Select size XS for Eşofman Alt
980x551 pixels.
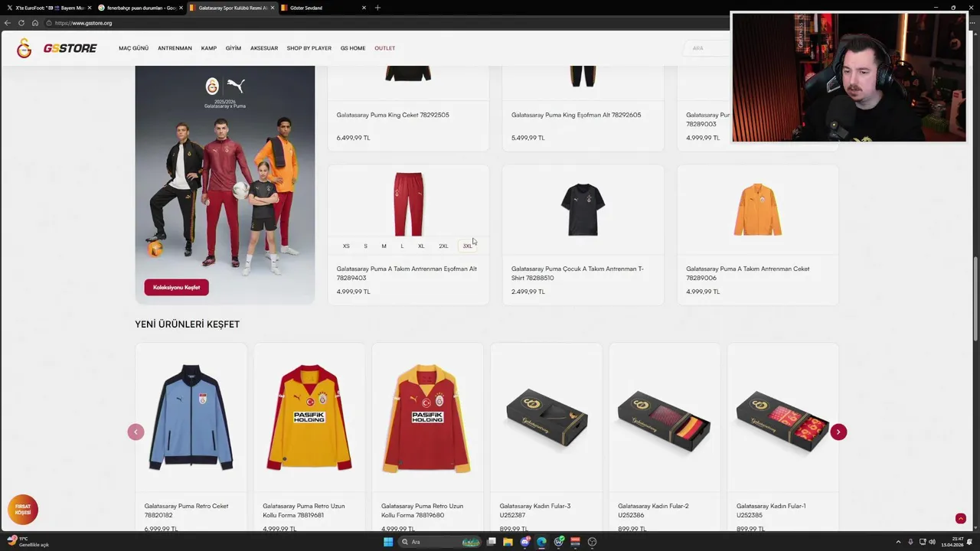point(346,246)
